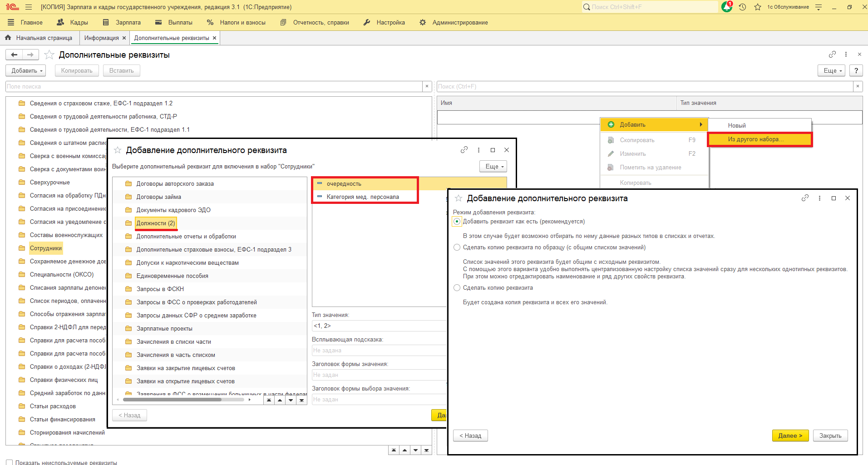
Task: Move item up in dialog folder list
Action: [280, 400]
